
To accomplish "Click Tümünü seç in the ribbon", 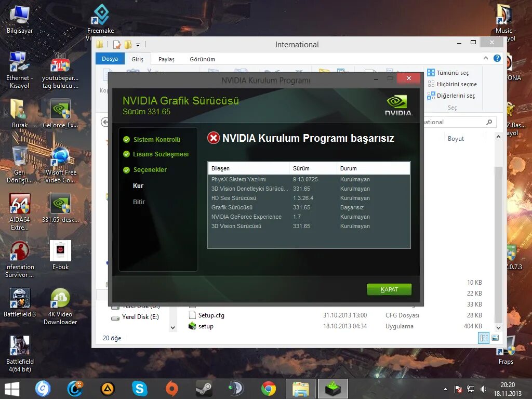I will (x=448, y=73).
